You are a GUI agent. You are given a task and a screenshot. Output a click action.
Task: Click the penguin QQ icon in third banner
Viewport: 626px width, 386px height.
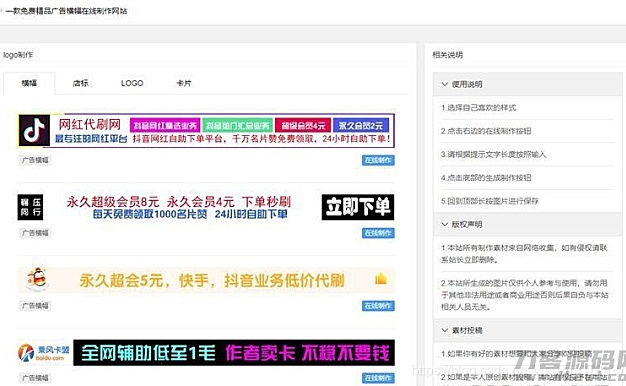click(37, 279)
